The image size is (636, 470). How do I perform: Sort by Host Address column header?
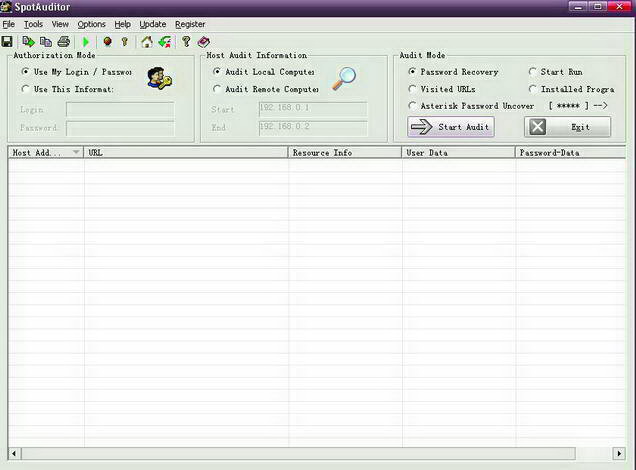pyautogui.click(x=45, y=152)
